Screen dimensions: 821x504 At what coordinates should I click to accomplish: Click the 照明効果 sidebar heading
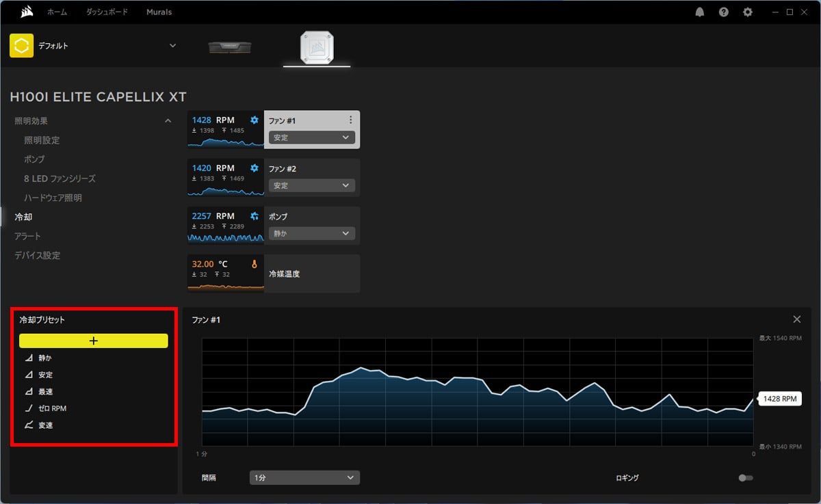[x=31, y=121]
